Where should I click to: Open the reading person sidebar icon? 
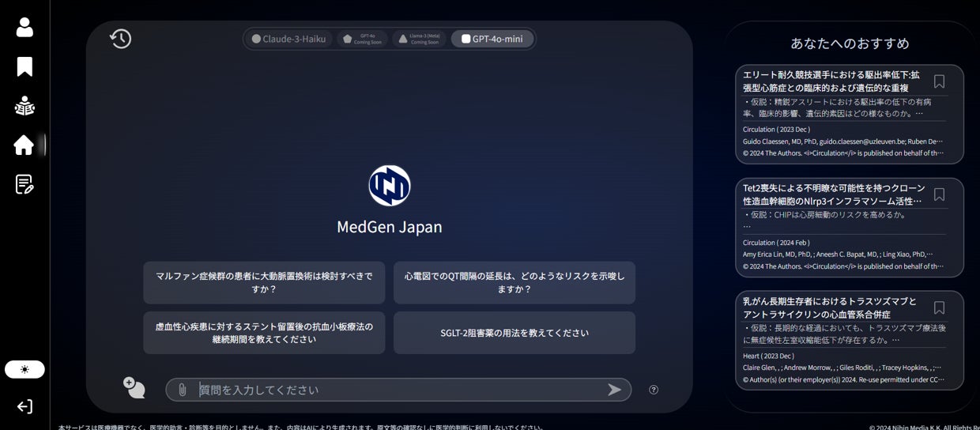point(24,106)
